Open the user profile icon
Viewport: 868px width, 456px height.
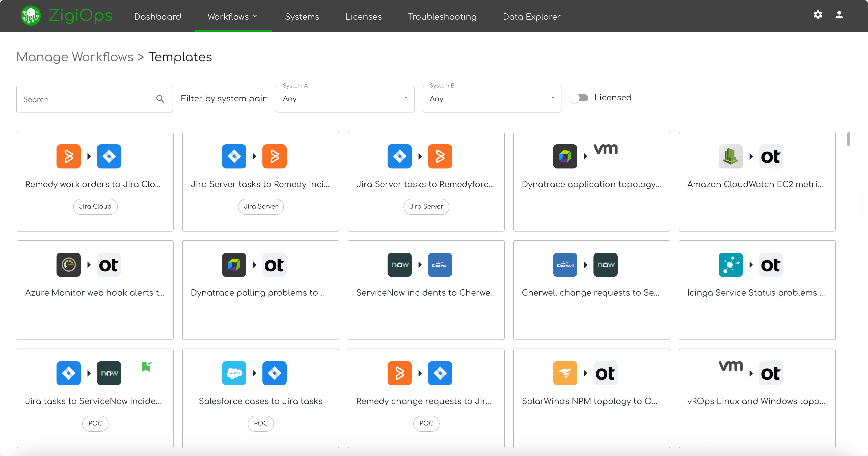839,15
